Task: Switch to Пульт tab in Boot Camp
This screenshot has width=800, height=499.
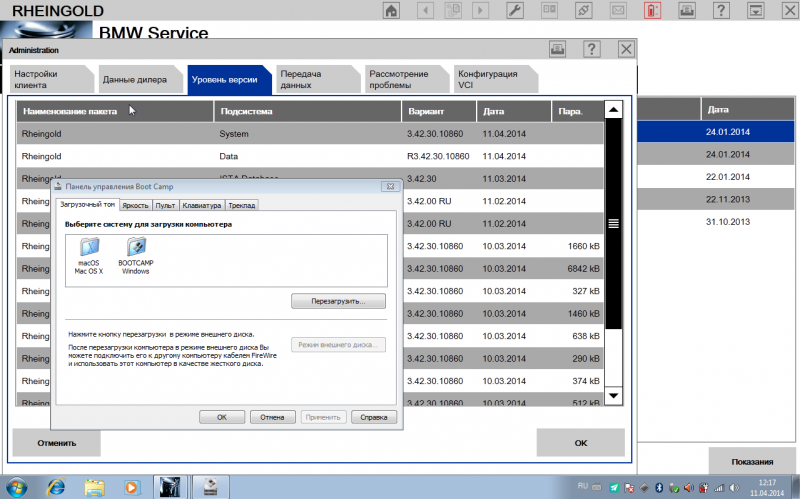Action: point(165,205)
